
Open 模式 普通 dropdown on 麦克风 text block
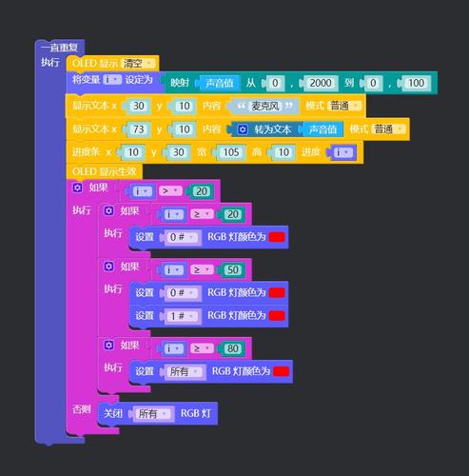pos(344,106)
